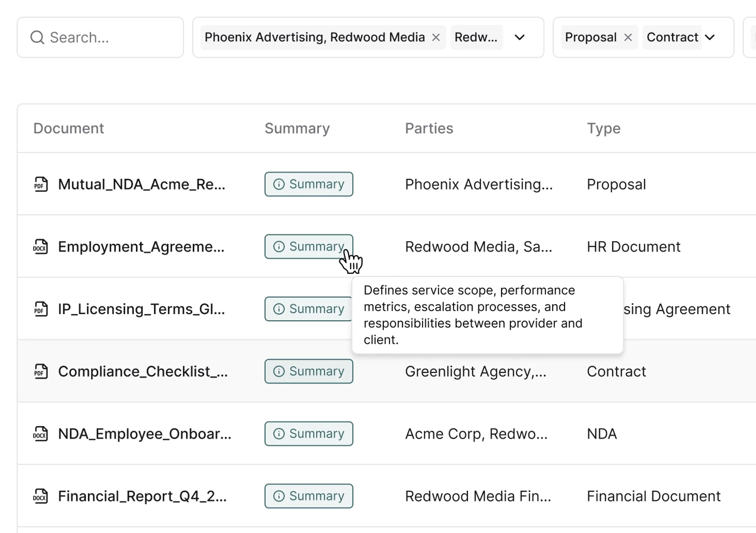Click the PDF icon beside IP_Licensing_Terms file
This screenshot has height=533, width=756.
tap(41, 309)
